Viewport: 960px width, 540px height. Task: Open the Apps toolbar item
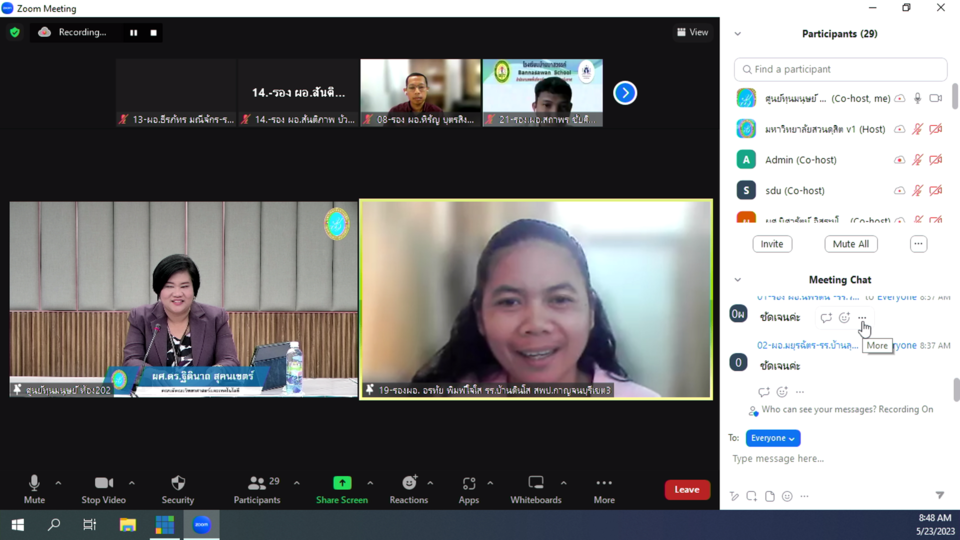(x=468, y=489)
